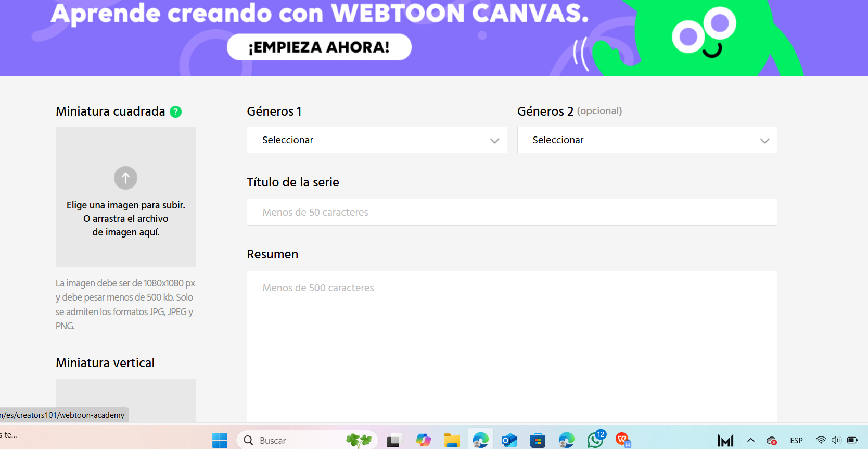Click the green WEBTOON mascot in banner

[697, 39]
